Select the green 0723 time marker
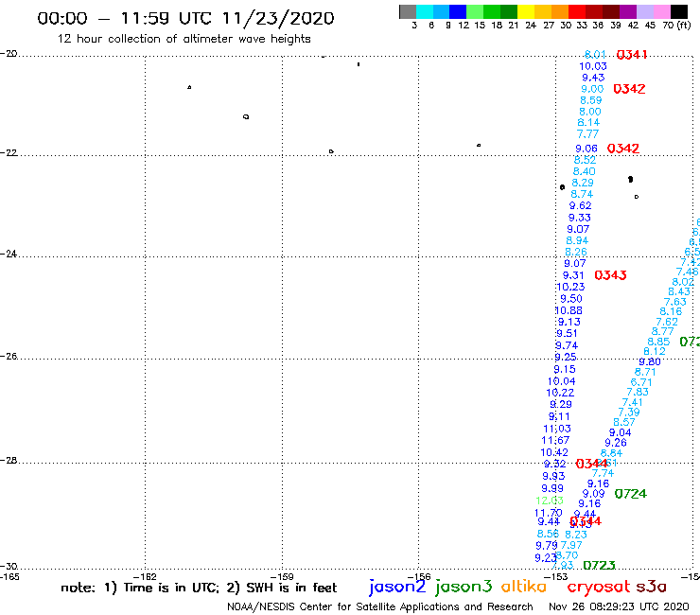 click(599, 565)
